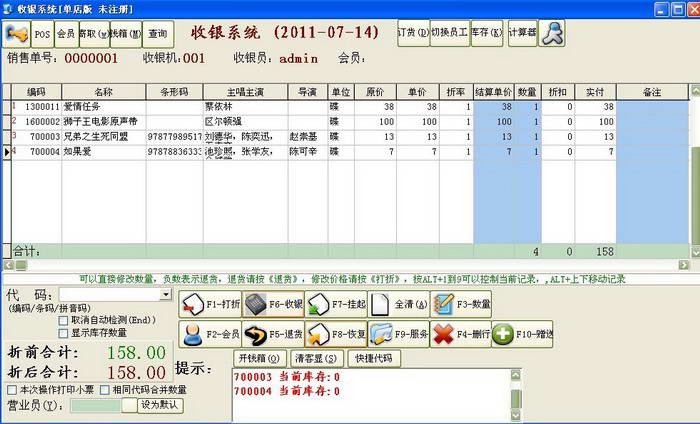This screenshot has height=424, width=700.
Task: Open 快捷代码 shortcut codes
Action: (x=374, y=358)
